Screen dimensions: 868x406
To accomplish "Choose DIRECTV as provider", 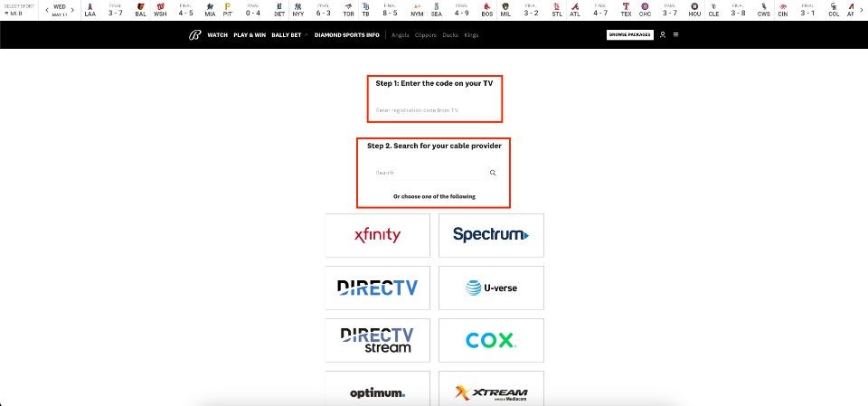I will pyautogui.click(x=378, y=288).
